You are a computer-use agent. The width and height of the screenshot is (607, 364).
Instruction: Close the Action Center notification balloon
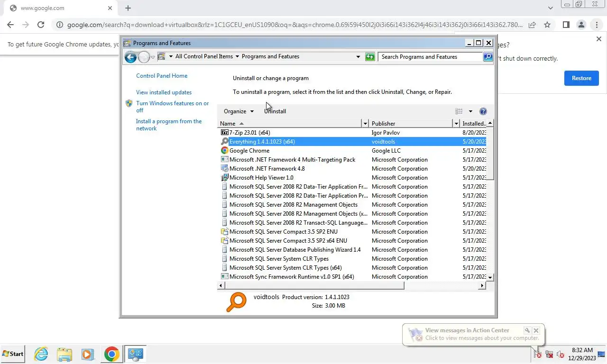point(536,330)
